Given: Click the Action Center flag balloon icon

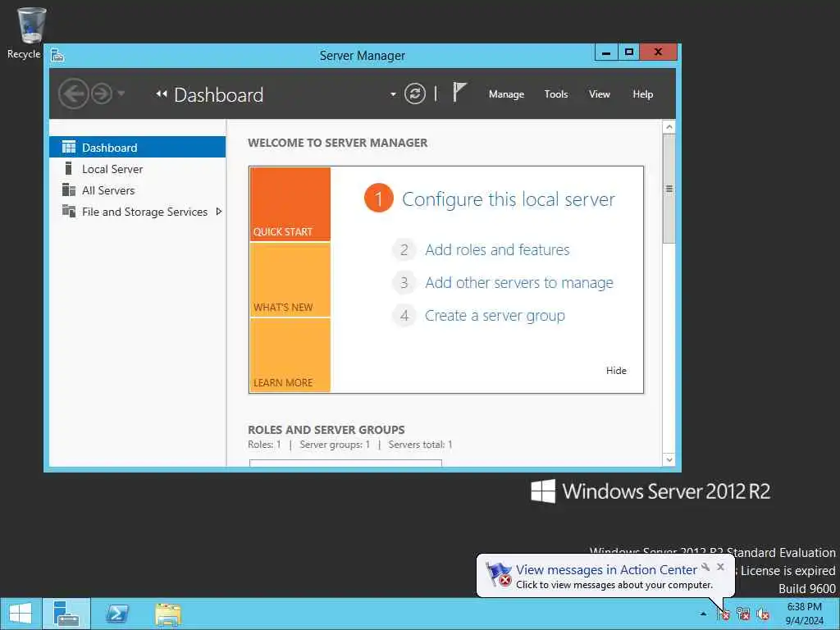Looking at the screenshot, I should click(499, 574).
